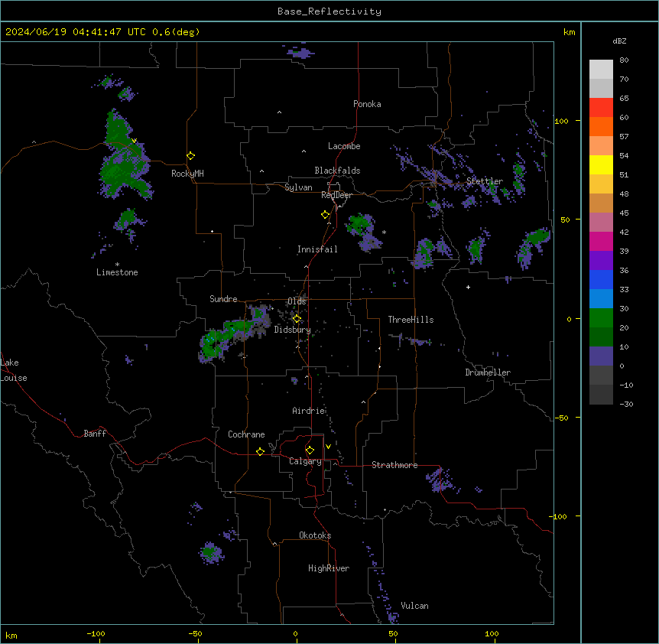Click the Blackfalds city label

337,171
